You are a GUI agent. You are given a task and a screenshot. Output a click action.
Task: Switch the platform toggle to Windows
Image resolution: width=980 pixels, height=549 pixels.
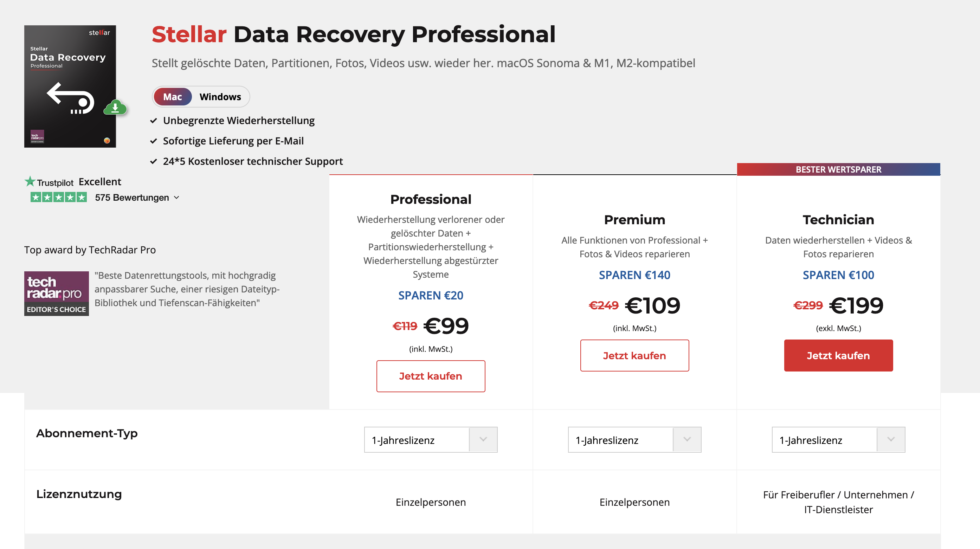(220, 97)
